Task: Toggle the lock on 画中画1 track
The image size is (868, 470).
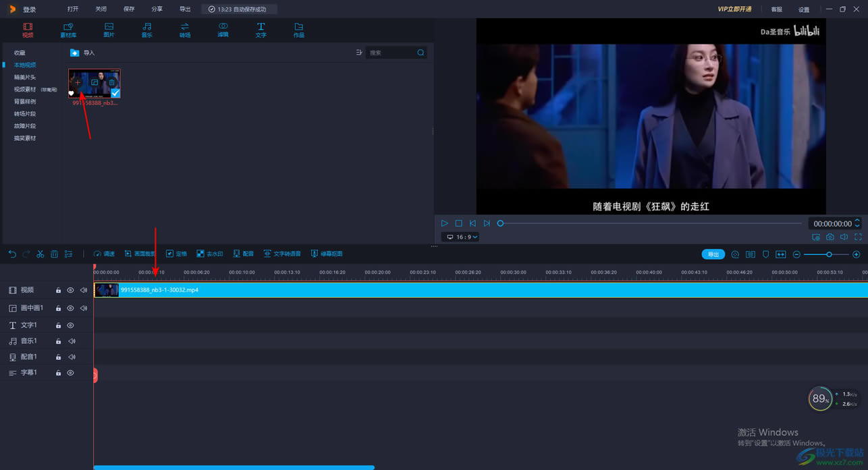Action: (x=58, y=308)
